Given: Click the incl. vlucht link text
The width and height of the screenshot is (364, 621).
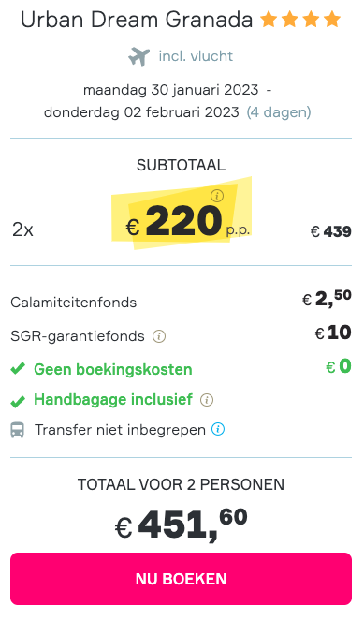Looking at the screenshot, I should (x=196, y=56).
